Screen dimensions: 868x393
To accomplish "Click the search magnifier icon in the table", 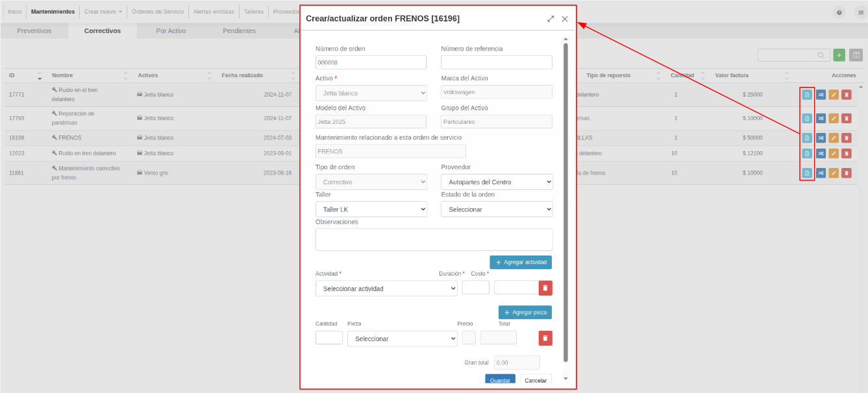I will tap(821, 55).
